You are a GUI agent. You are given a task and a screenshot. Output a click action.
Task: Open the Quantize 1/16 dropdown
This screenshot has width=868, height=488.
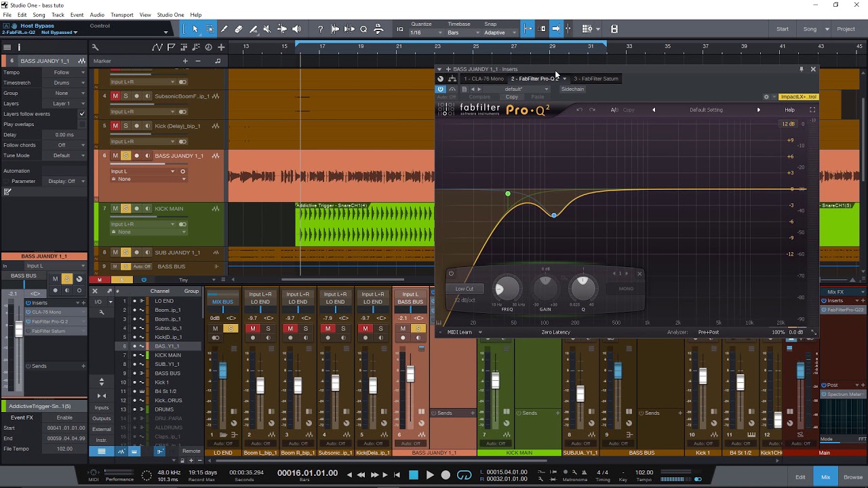click(427, 33)
